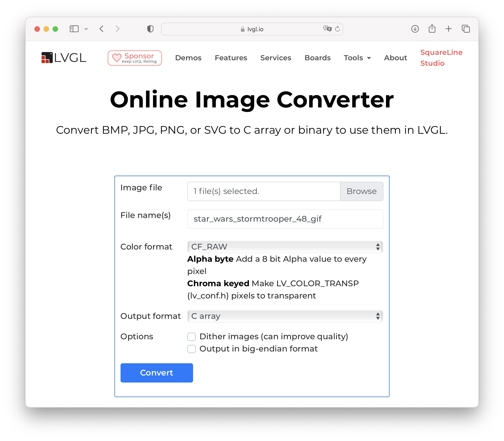This screenshot has width=504, height=441.
Task: Enable Output in big-endian format checkbox
Action: click(191, 349)
